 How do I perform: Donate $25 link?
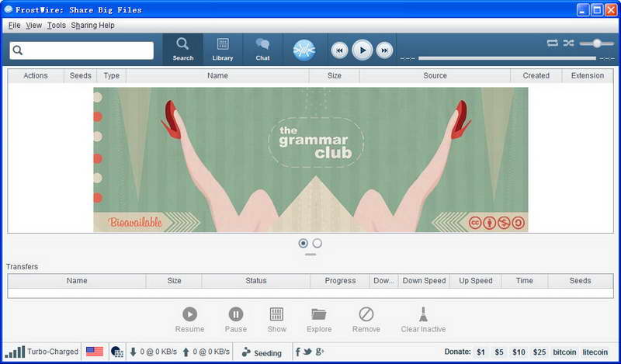(539, 352)
